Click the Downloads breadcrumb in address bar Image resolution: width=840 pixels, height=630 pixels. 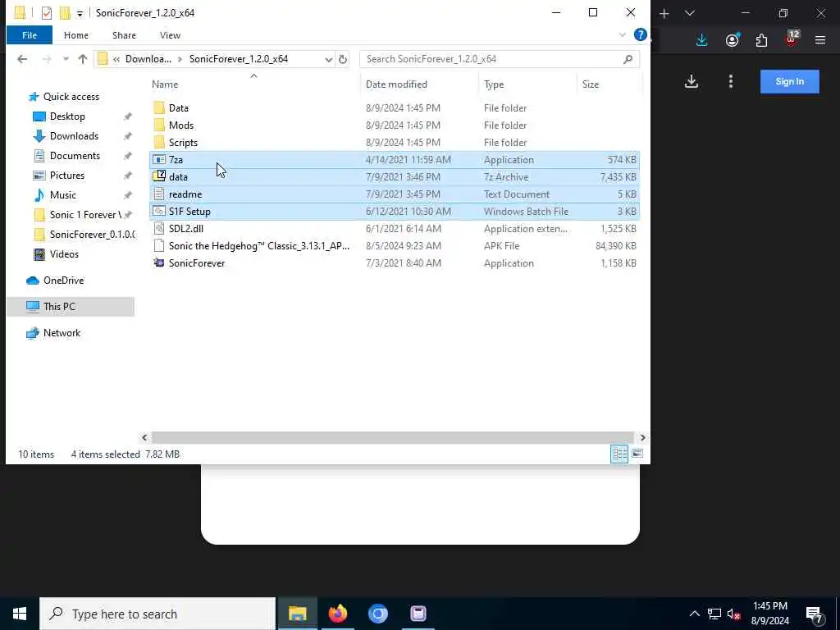pyautogui.click(x=148, y=59)
